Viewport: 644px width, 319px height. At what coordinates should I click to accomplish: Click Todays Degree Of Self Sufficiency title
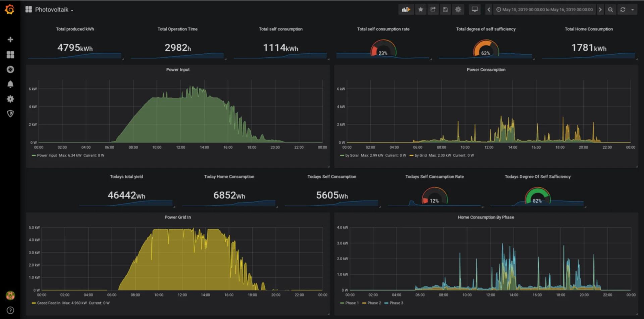538,177
